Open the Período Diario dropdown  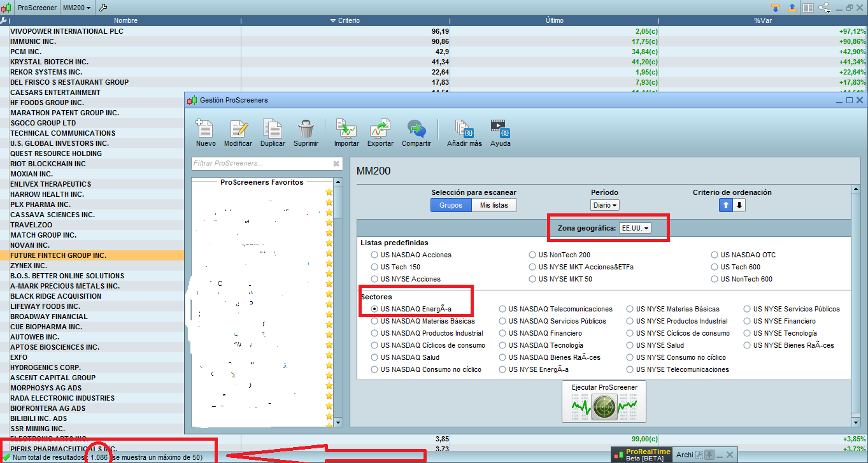click(605, 205)
